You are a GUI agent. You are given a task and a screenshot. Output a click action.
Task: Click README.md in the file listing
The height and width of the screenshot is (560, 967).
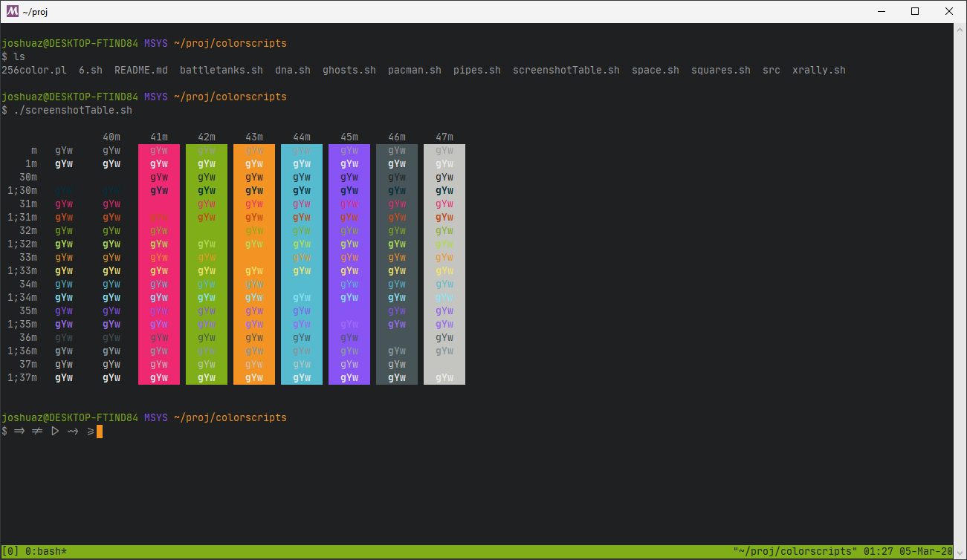140,71
